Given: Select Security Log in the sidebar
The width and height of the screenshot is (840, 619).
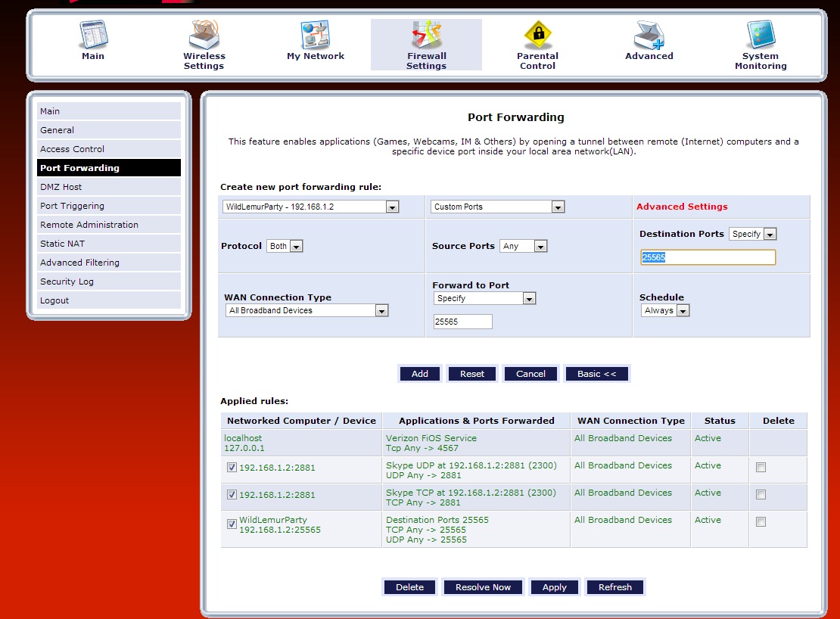Looking at the screenshot, I should coord(109,281).
